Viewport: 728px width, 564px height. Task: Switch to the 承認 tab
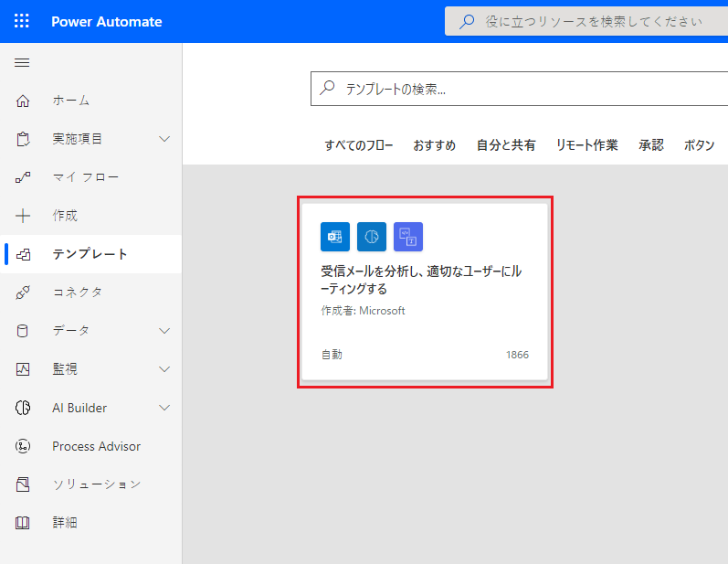[651, 145]
